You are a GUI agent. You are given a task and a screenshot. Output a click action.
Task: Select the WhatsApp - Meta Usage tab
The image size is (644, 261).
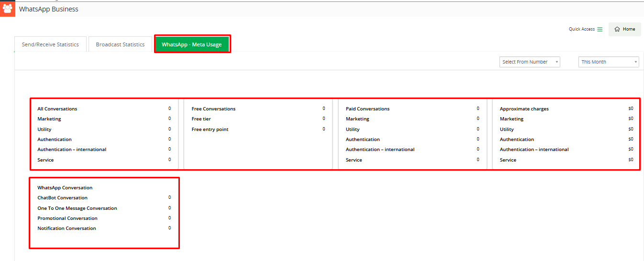(x=192, y=44)
